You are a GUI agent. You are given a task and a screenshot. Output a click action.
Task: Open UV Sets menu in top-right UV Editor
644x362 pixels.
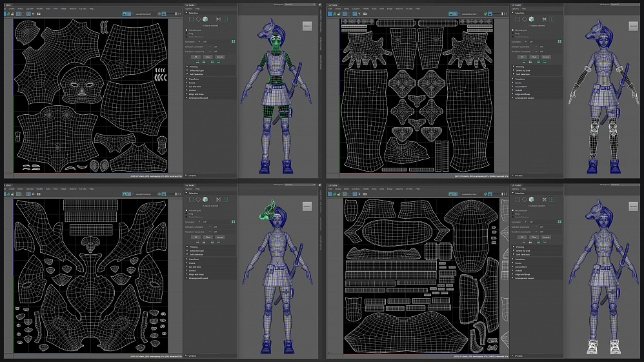[409, 8]
